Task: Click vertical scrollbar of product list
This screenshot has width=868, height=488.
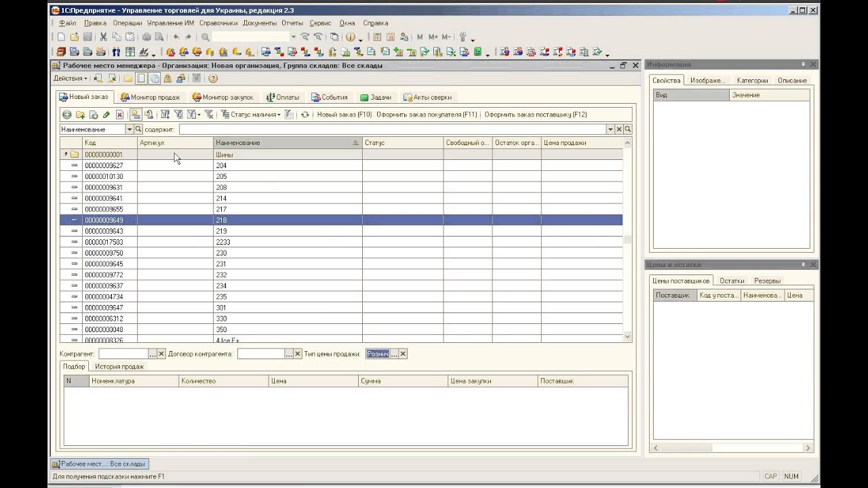Action: click(627, 239)
